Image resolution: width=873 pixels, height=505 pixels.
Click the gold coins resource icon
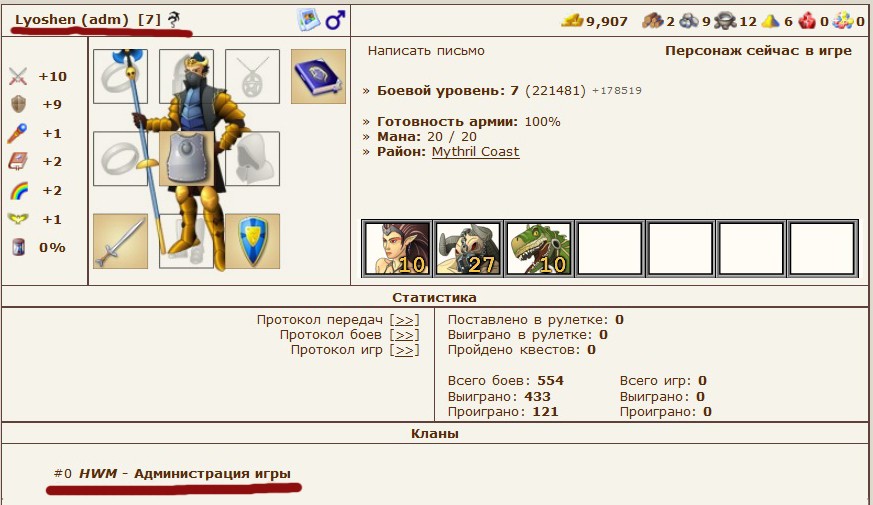(x=572, y=21)
